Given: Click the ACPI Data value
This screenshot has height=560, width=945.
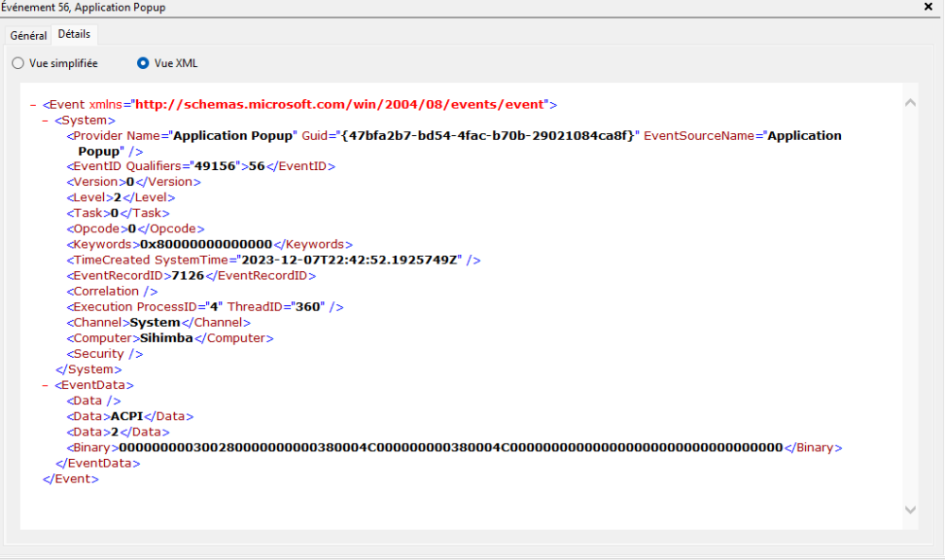Looking at the screenshot, I should pyautogui.click(x=126, y=416).
